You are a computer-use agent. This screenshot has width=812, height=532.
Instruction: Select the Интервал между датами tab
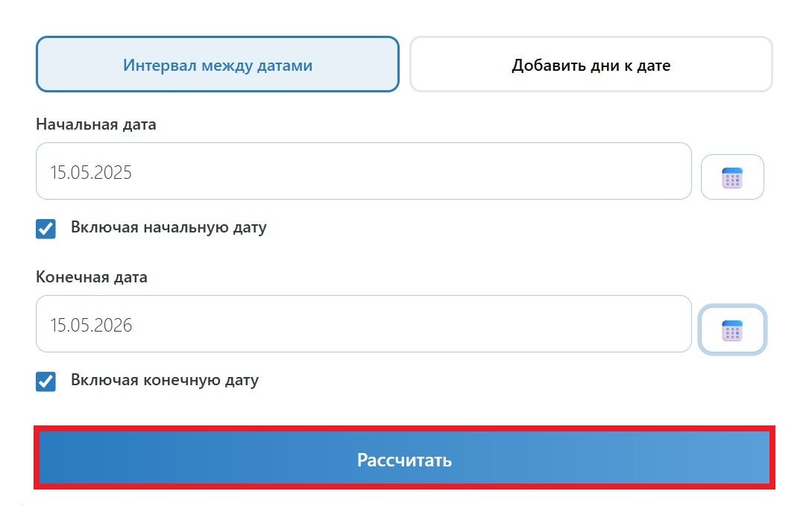click(x=218, y=64)
